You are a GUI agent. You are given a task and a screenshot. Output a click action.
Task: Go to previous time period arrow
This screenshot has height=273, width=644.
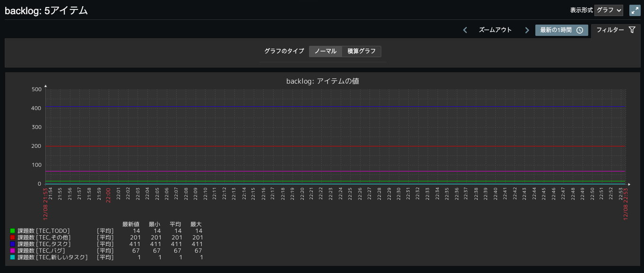(x=465, y=30)
